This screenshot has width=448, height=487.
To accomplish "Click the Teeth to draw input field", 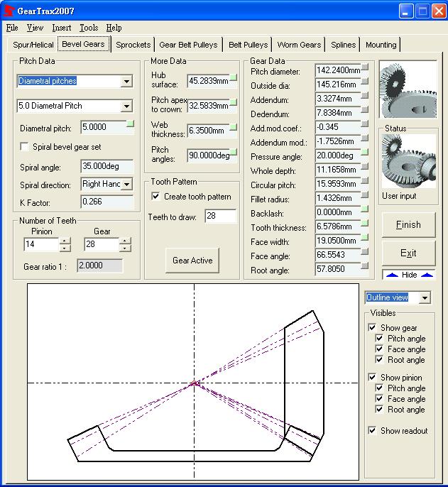I will click(x=221, y=216).
